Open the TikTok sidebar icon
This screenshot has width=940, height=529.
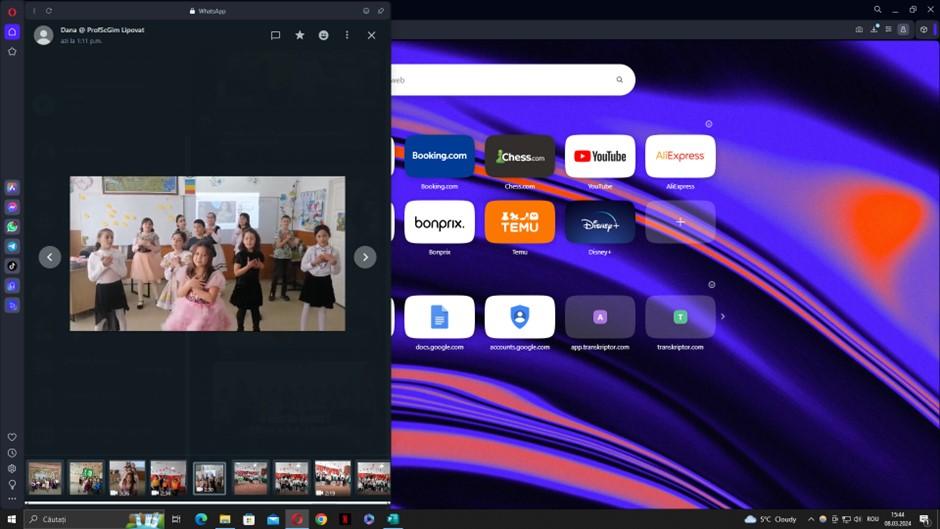coord(12,266)
